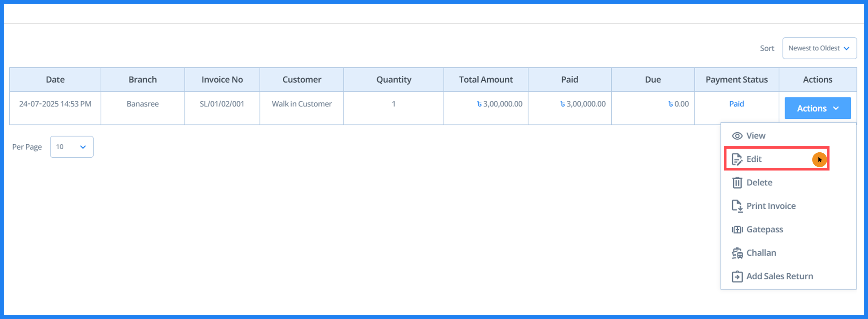Click the View eye icon
The width and height of the screenshot is (868, 319).
737,136
